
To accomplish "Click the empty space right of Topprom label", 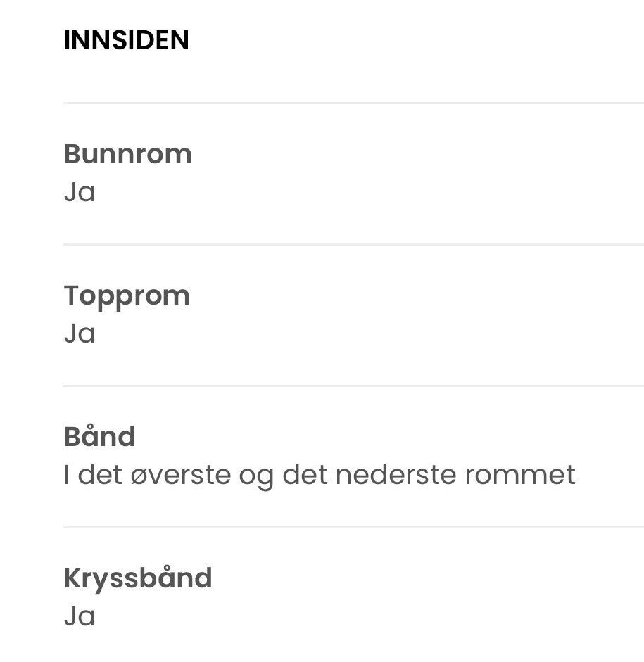I will (x=417, y=296).
